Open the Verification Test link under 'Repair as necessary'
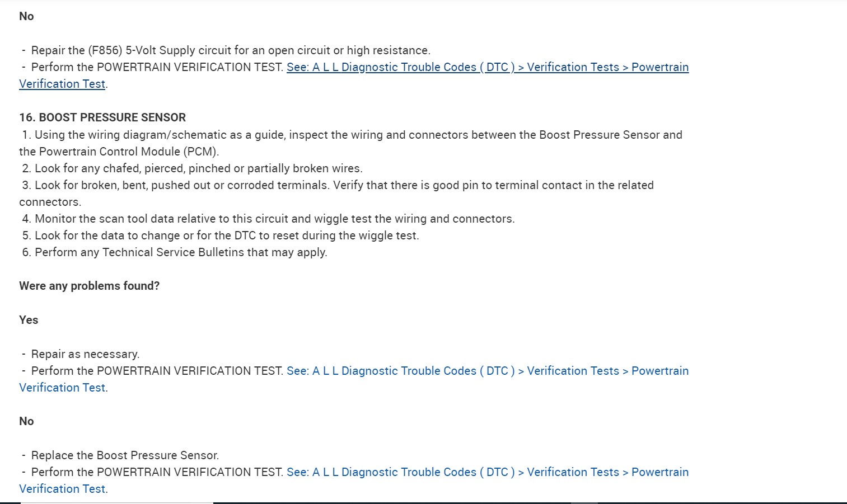 [487, 371]
